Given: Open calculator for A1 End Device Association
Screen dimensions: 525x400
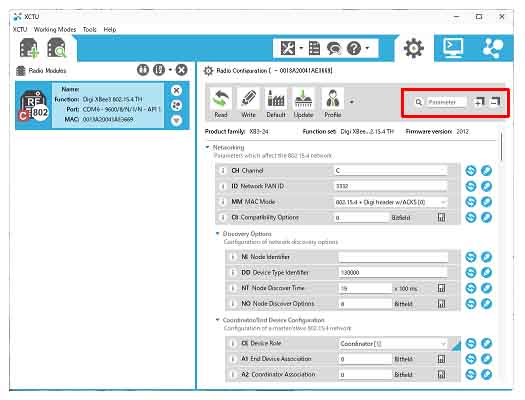Looking at the screenshot, I should pos(442,359).
